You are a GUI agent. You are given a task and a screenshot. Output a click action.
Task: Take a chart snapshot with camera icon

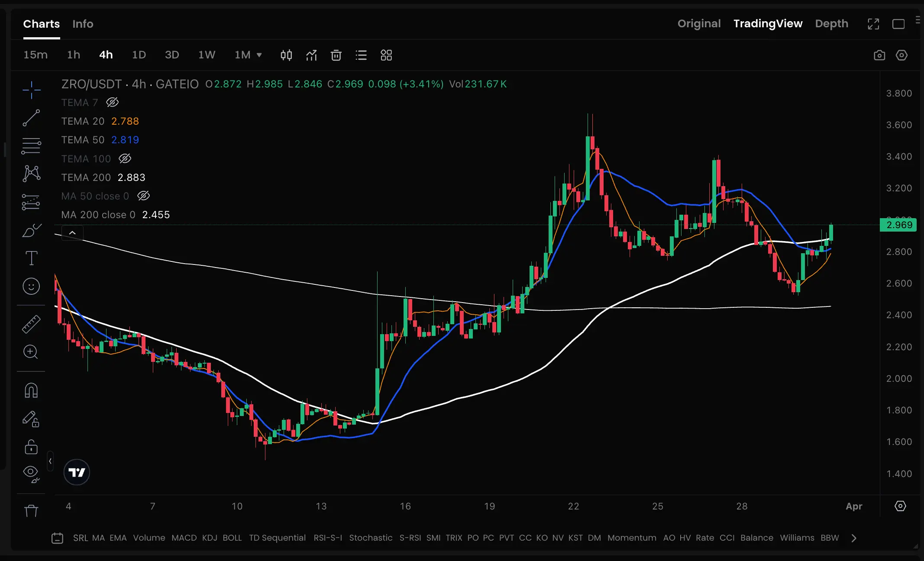[x=879, y=55]
